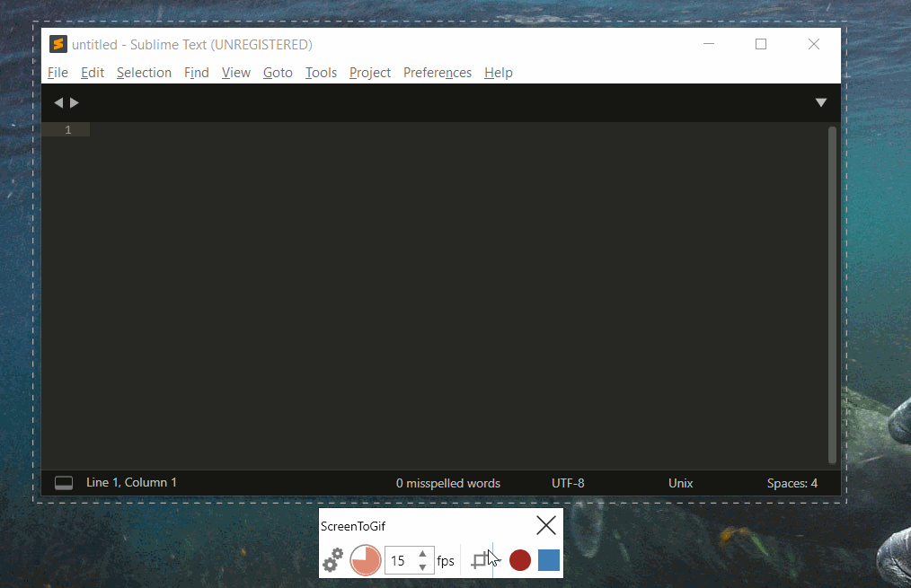
Task: Decrease fps with the down arrow
Action: coord(423,567)
